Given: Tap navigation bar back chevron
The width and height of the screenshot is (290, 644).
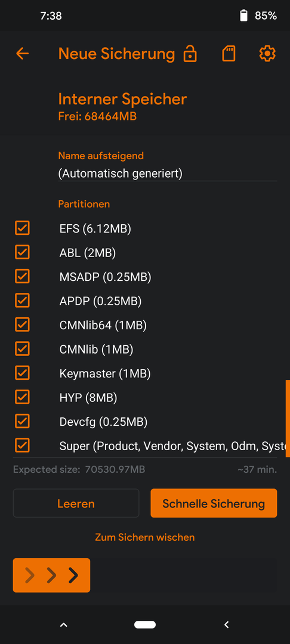Looking at the screenshot, I should 226,625.
